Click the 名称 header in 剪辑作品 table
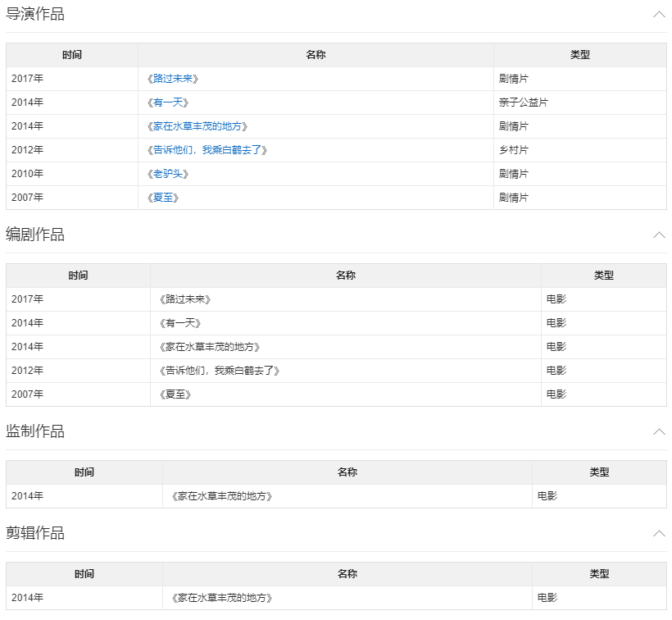The height and width of the screenshot is (620, 672). pyautogui.click(x=347, y=574)
